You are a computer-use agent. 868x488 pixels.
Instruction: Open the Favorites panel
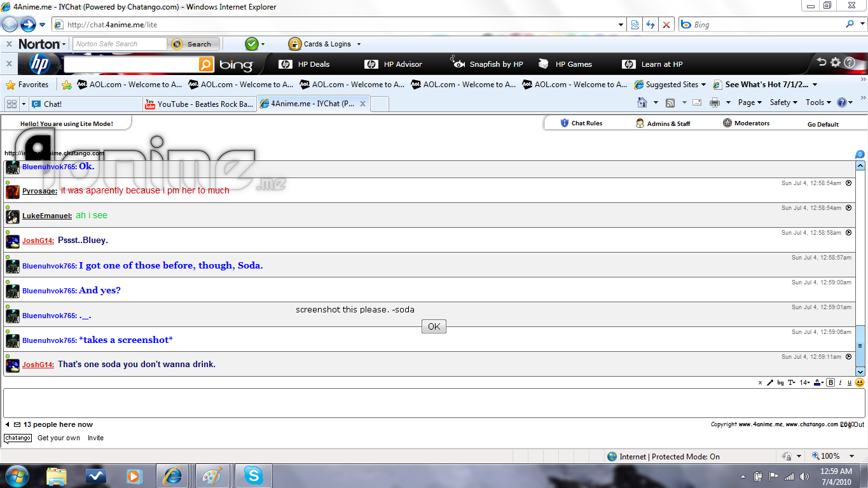tap(27, 85)
